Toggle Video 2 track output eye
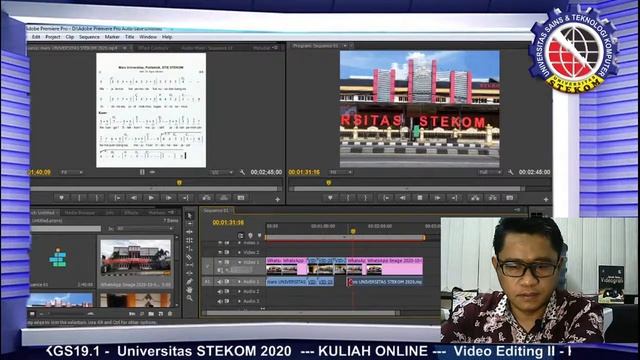 (220, 252)
